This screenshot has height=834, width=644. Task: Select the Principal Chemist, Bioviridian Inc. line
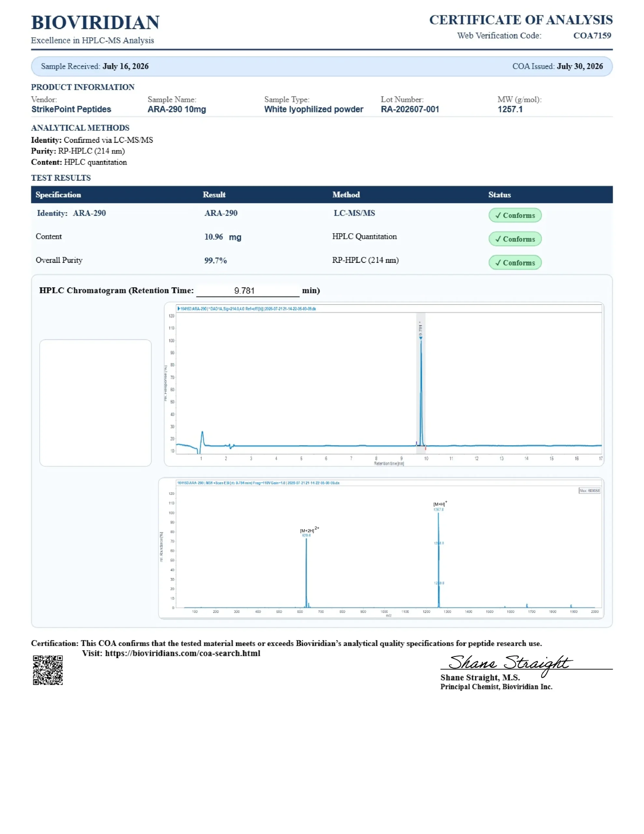coord(496,687)
